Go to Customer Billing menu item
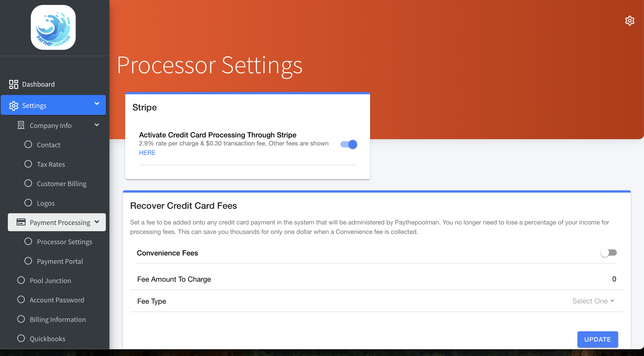644x356 pixels. click(x=62, y=183)
